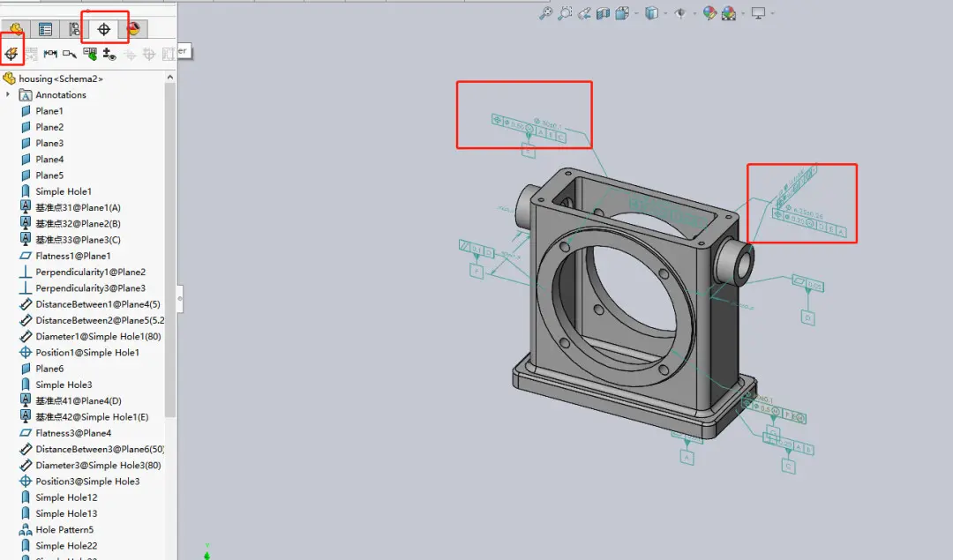The height and width of the screenshot is (560, 953).
Task: Click the Previous View icon
Action: [584, 12]
